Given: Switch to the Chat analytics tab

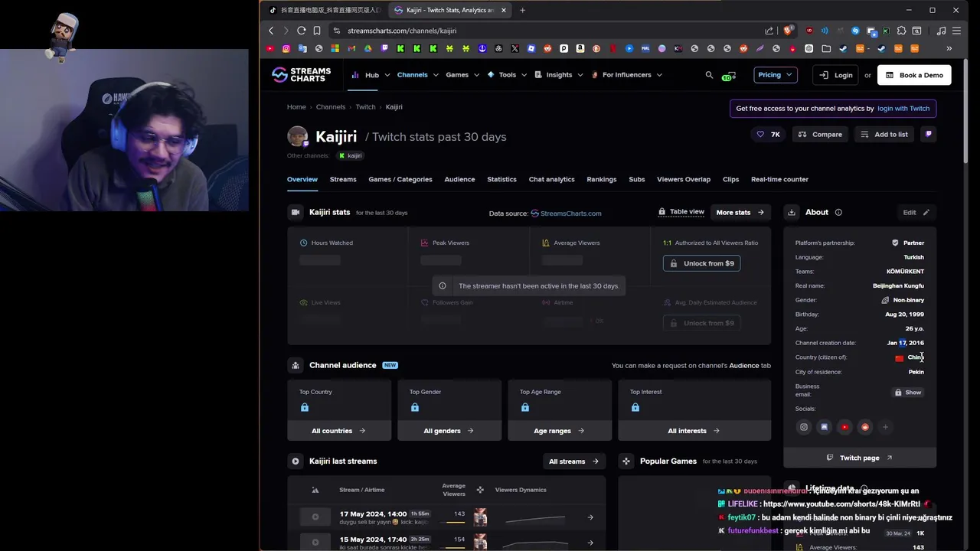Looking at the screenshot, I should 551,179.
